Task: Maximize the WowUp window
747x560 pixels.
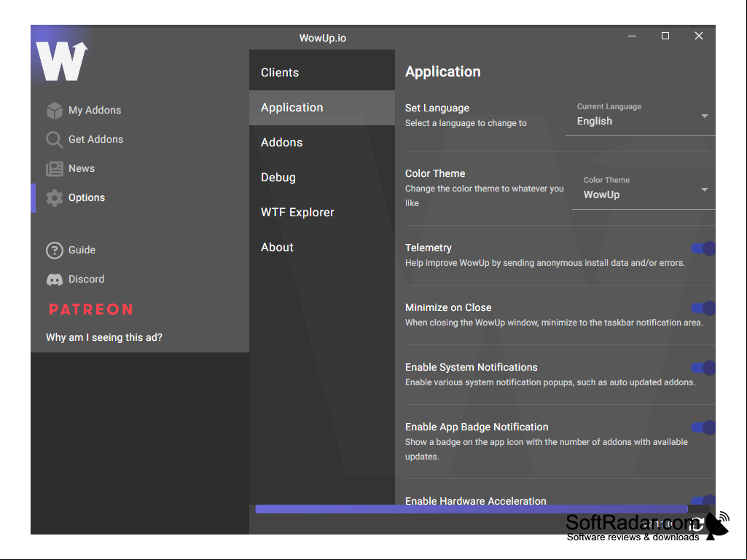Action: click(665, 36)
